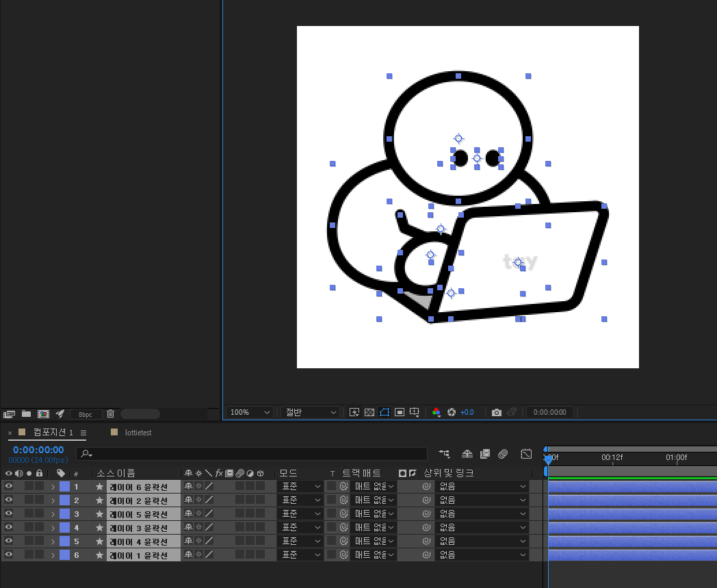Show channel and color management settings
Image resolution: width=717 pixels, height=588 pixels.
point(436,412)
